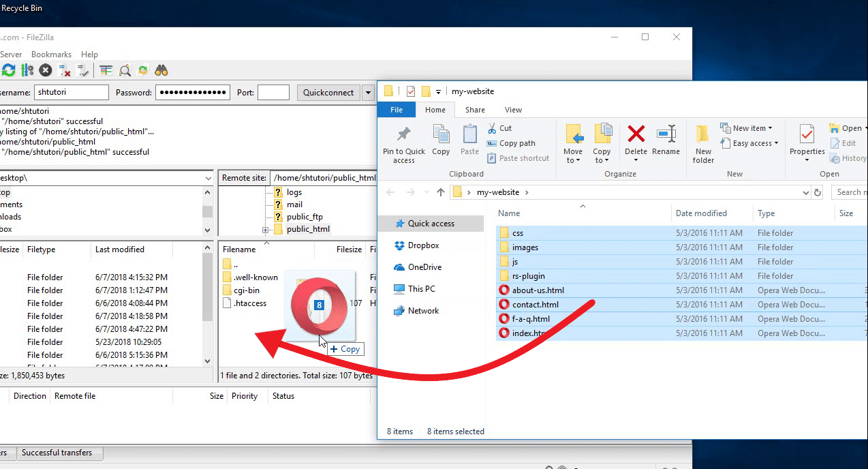
Task: Pin my-website folder to Quick access
Action: point(403,142)
